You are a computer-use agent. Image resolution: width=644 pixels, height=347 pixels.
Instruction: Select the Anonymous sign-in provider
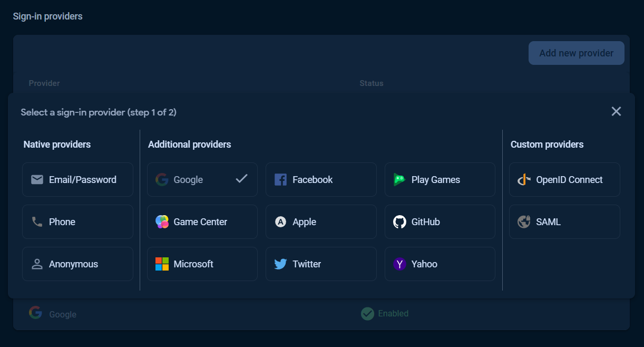[x=77, y=264]
